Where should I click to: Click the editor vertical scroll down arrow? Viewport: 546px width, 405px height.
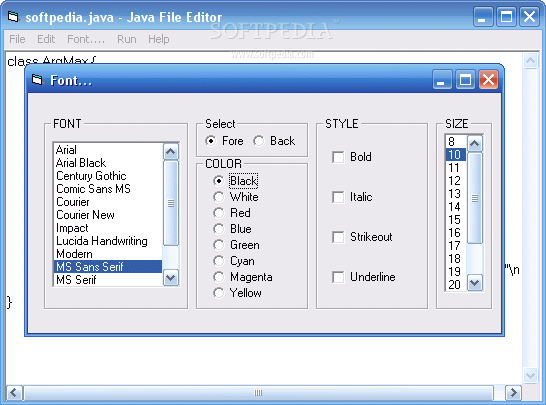coord(530,375)
